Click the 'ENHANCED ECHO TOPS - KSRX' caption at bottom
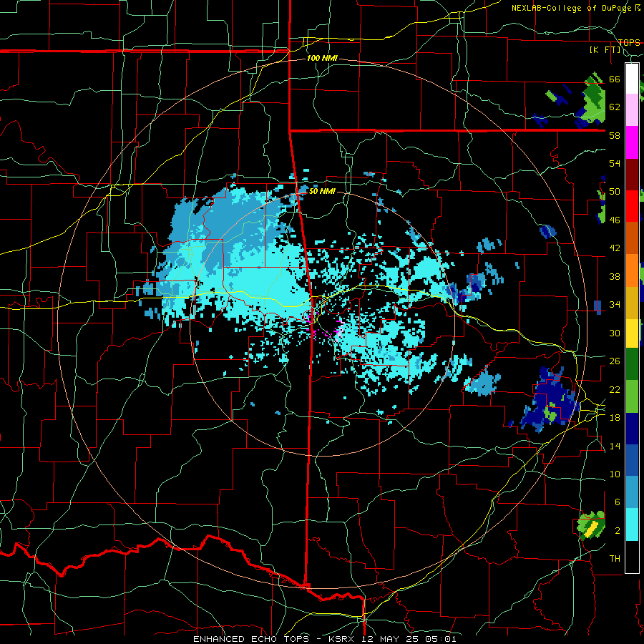 275,639
